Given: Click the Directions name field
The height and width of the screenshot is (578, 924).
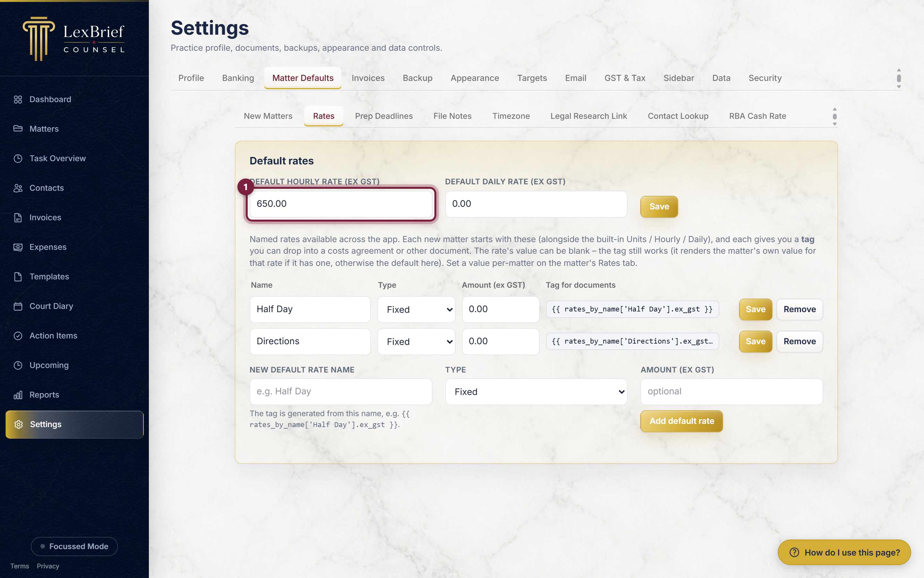Looking at the screenshot, I should tap(310, 341).
